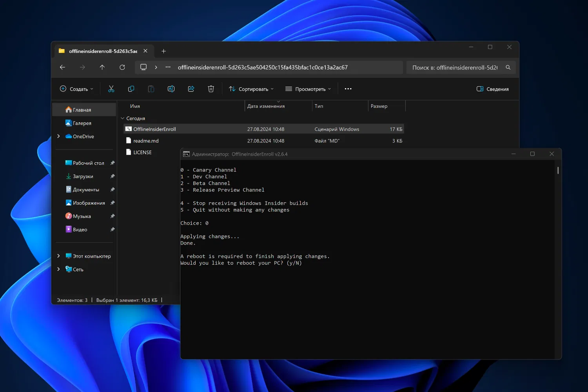Click the search box for this folder
Viewport: 588px width, 392px height.
point(455,67)
